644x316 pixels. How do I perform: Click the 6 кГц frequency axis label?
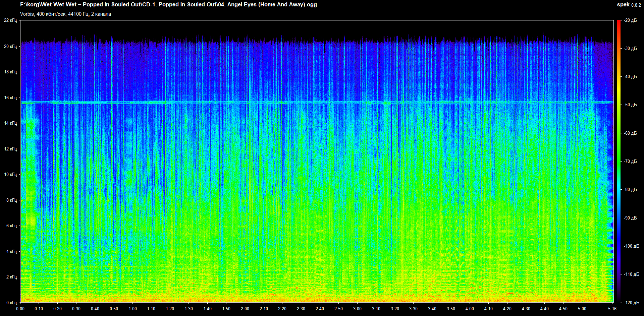(11, 226)
